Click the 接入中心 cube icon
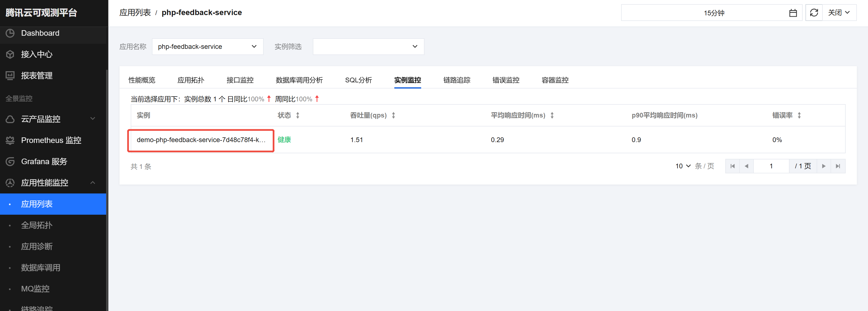 tap(10, 54)
